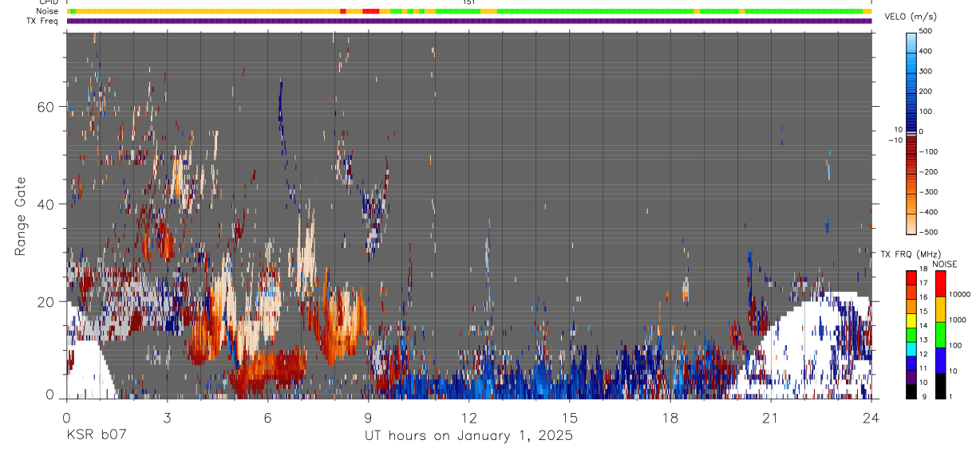
Task: Click the cyan segment of TX FRQ legend
Action: tap(912, 349)
